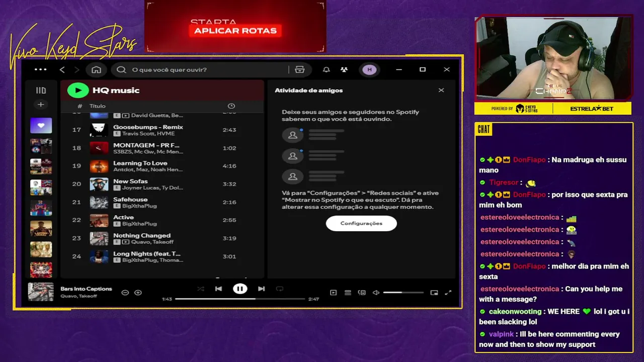The height and width of the screenshot is (362, 644).
Task: Open artist Joyner Lucas, Ty Dol... link
Action: pos(152,188)
